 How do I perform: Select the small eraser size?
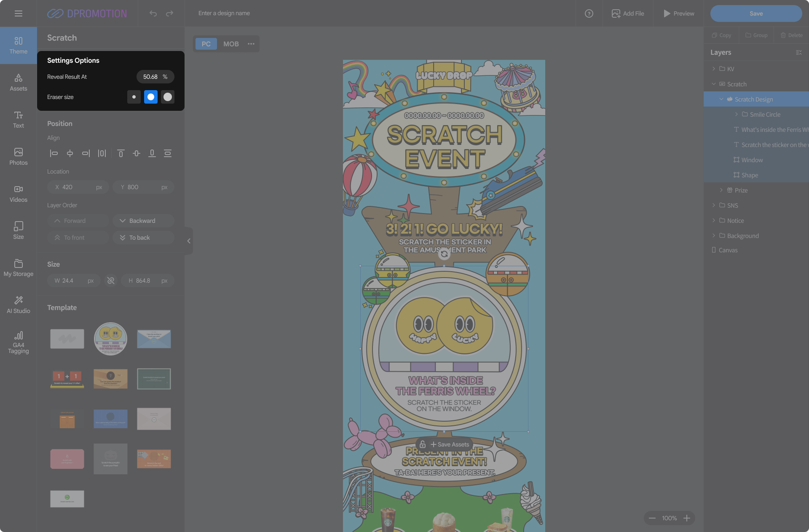(134, 97)
